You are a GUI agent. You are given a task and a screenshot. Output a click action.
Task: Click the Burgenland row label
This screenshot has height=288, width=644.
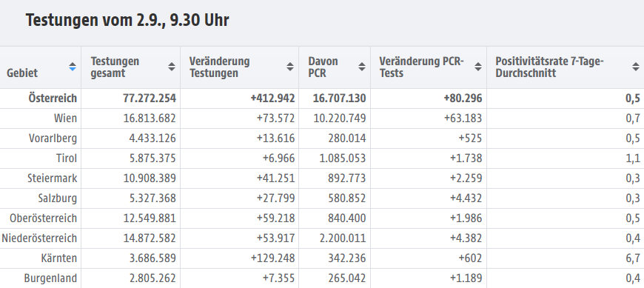point(50,278)
